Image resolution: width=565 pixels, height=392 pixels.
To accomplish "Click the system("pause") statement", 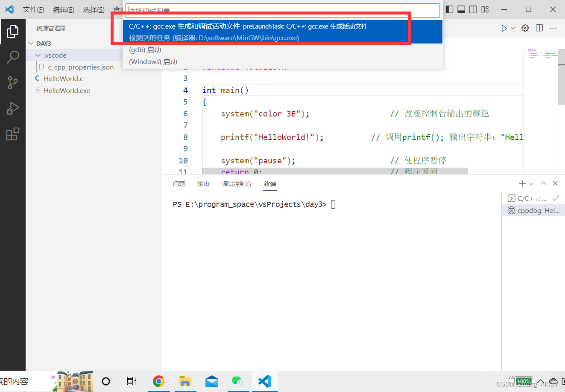I will [258, 160].
